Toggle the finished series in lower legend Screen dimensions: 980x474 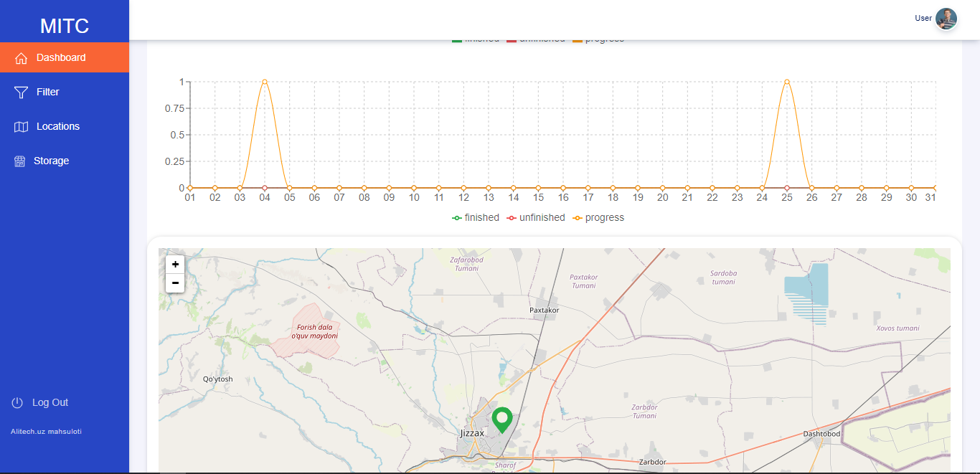(475, 217)
